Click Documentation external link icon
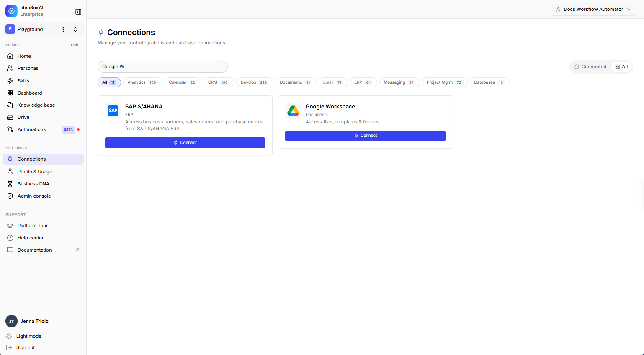The height and width of the screenshot is (355, 644). point(77,250)
